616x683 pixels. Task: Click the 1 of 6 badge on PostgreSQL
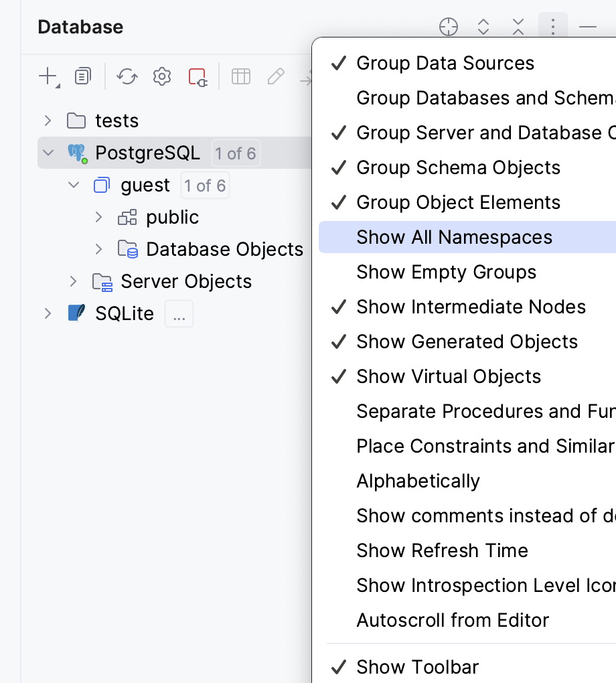click(235, 153)
